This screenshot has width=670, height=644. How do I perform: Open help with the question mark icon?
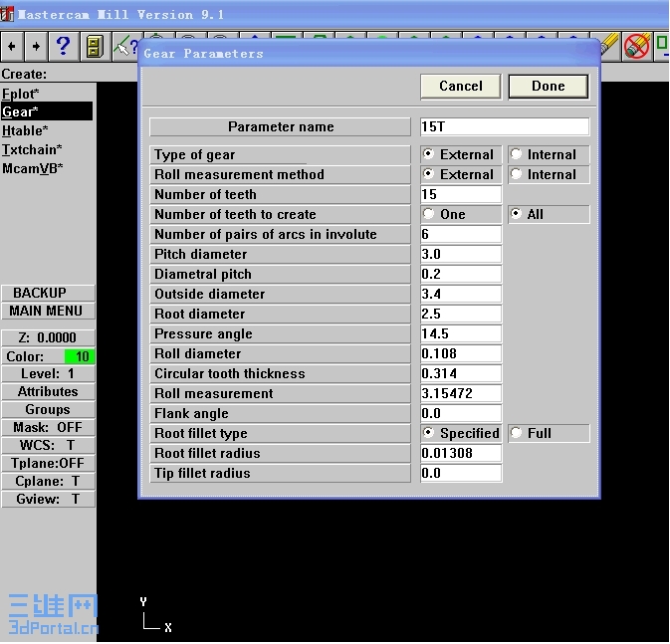[x=64, y=46]
